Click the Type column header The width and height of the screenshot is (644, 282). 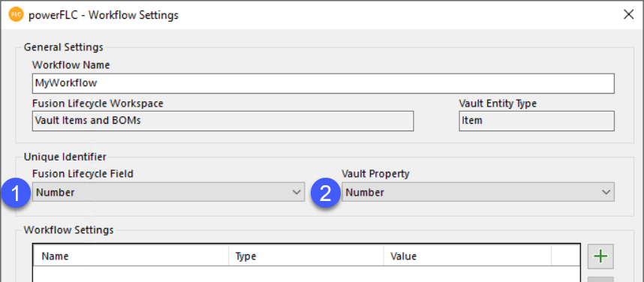[306, 256]
